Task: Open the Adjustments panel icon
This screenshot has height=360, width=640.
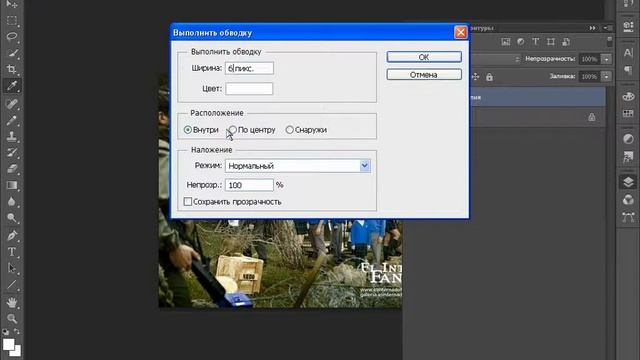Action: click(x=628, y=139)
